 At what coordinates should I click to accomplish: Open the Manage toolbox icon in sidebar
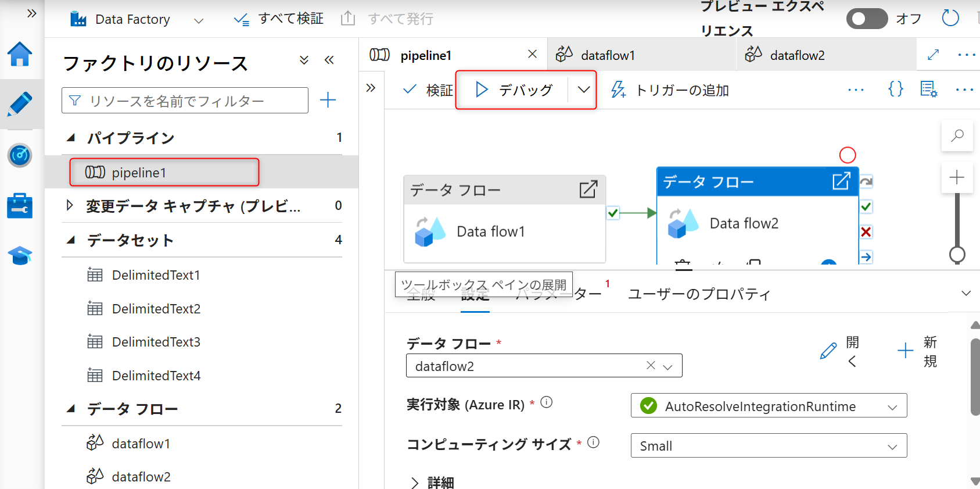20,206
